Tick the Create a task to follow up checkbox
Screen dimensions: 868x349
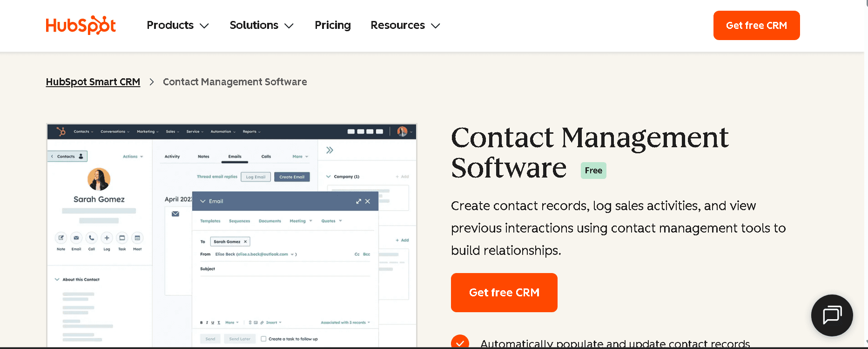point(263,339)
